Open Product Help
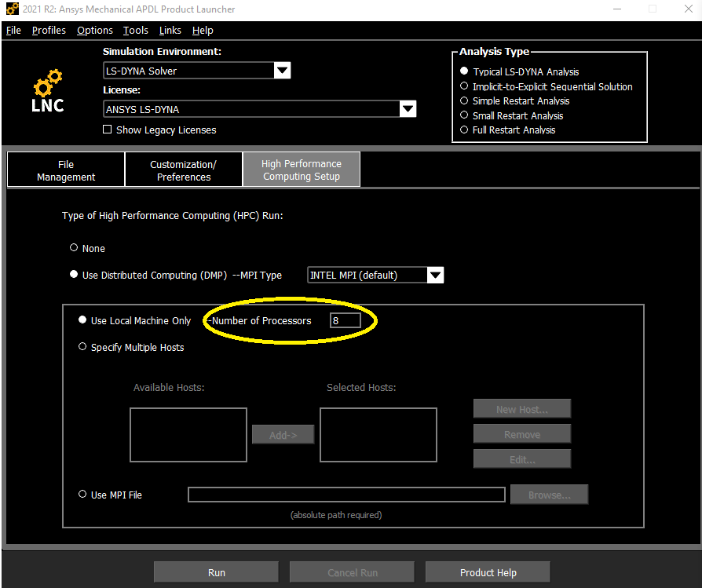The width and height of the screenshot is (702, 588). (488, 572)
